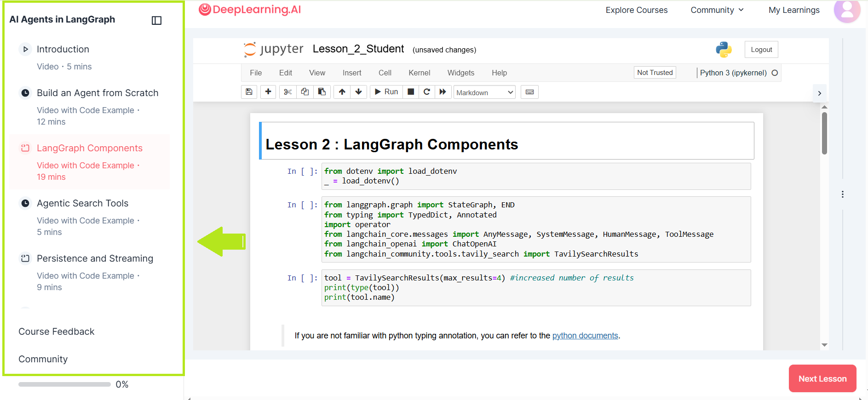
Task: Open the Cell menu
Action: (385, 73)
